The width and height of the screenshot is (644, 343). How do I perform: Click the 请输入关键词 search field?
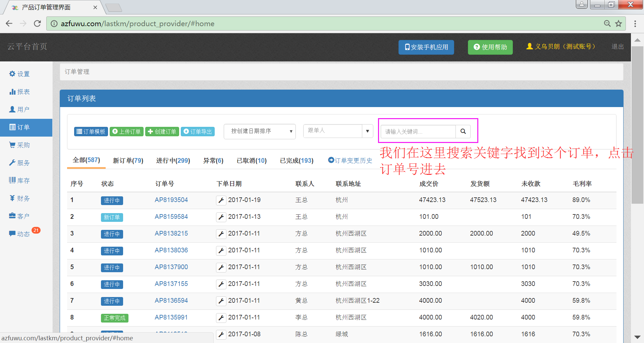click(x=418, y=131)
